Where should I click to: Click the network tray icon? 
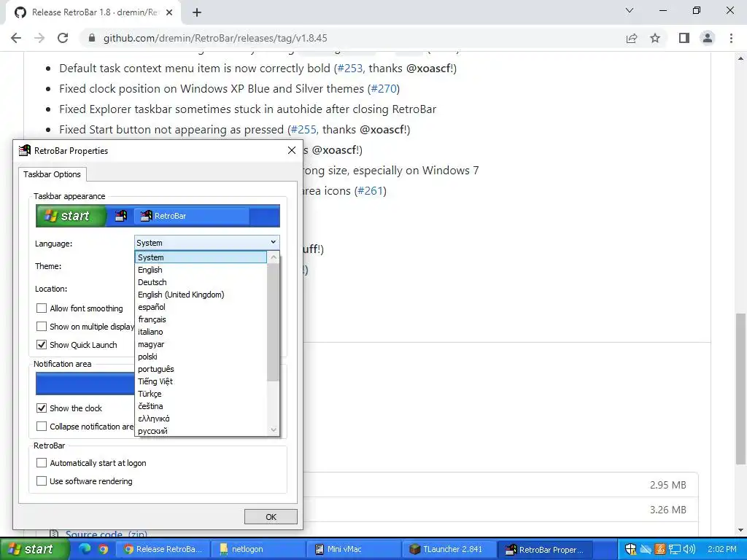tap(675, 549)
